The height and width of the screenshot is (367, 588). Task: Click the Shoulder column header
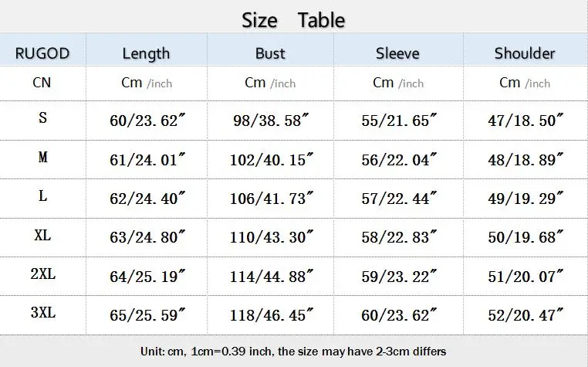pos(525,53)
